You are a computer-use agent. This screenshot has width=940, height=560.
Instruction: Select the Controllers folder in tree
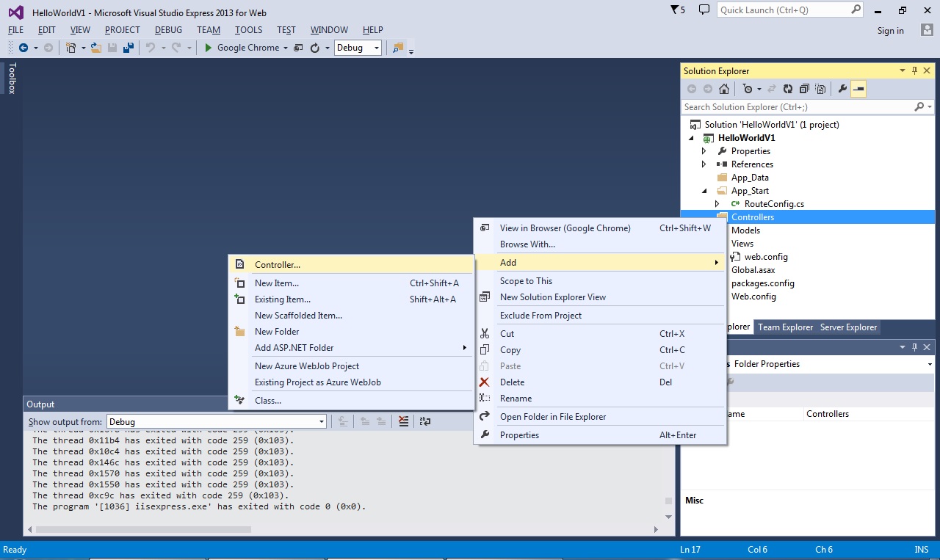753,217
